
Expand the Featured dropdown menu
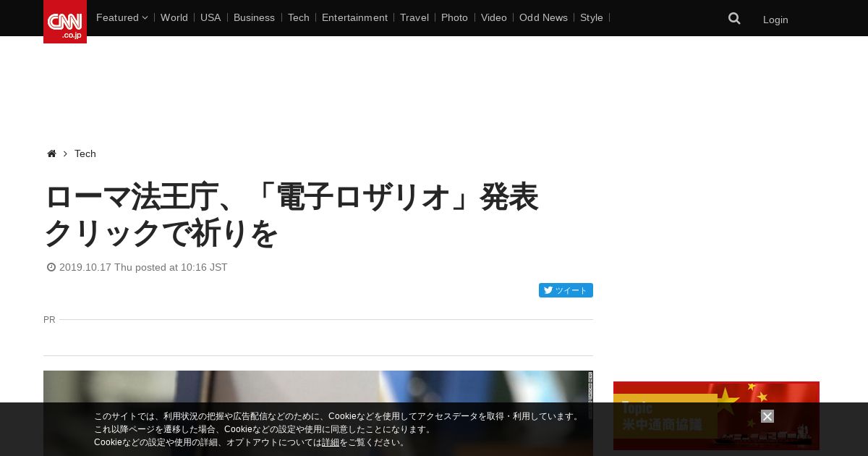(x=122, y=17)
